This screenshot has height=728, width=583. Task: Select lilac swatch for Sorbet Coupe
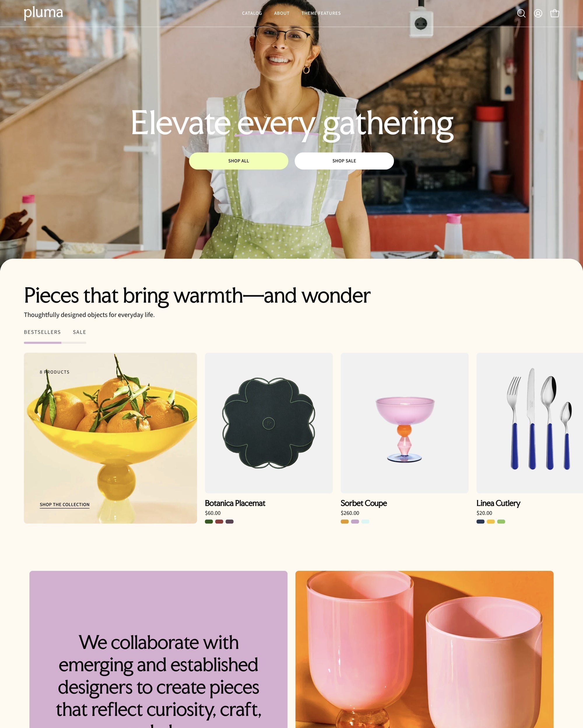(355, 521)
